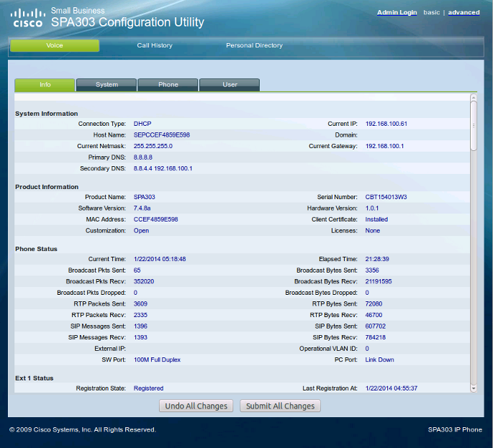This screenshot has height=448, width=493.
Task: Click the scrollbar down arrow
Action: (474, 388)
